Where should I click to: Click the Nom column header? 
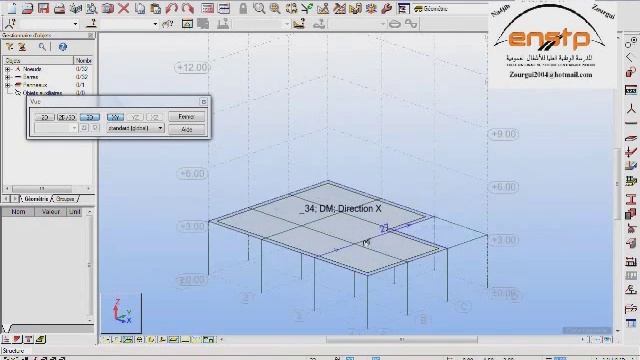coord(18,211)
